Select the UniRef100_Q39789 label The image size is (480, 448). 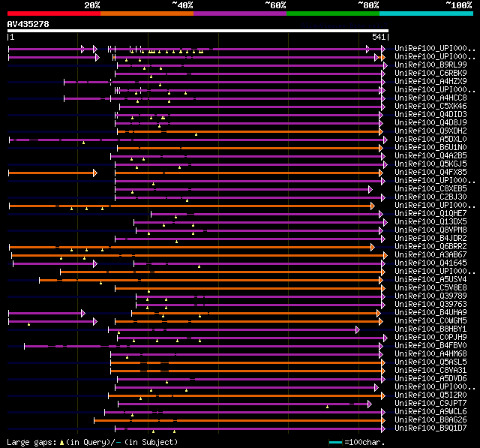click(430, 296)
